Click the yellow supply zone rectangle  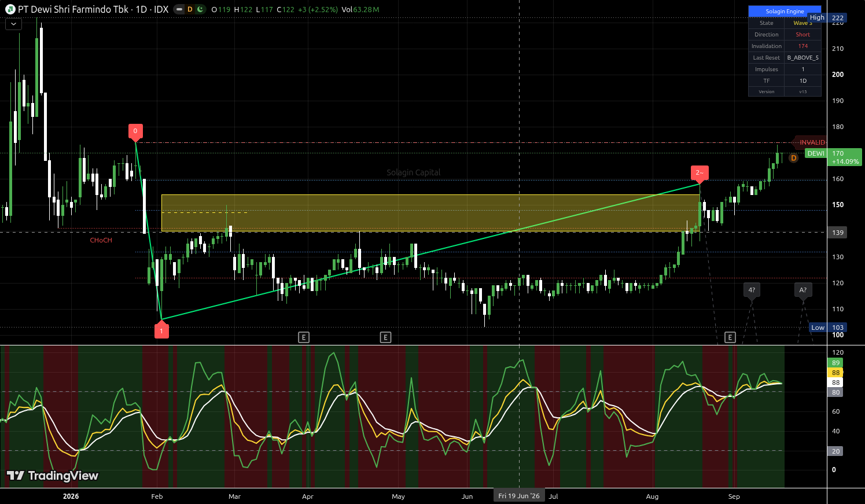430,213
